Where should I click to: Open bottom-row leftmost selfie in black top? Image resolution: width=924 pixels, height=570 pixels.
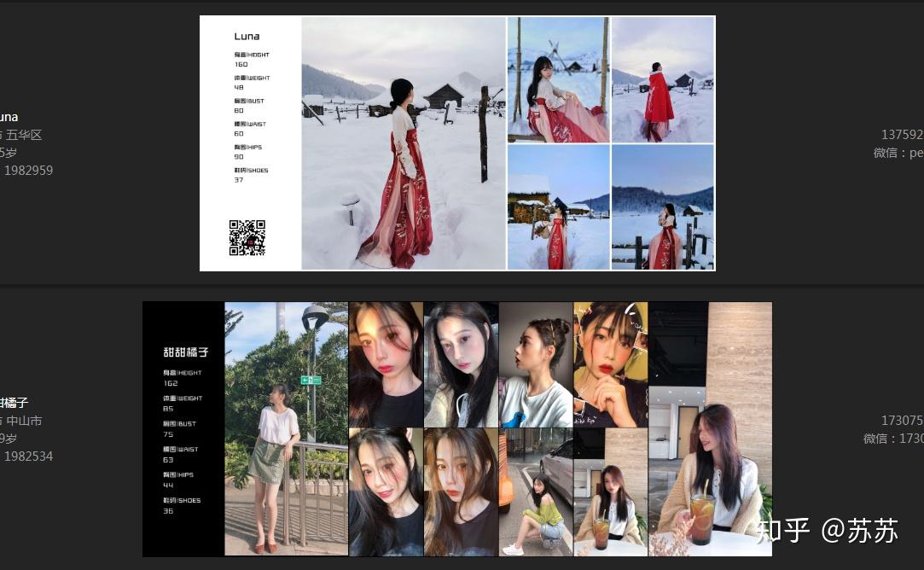point(386,492)
